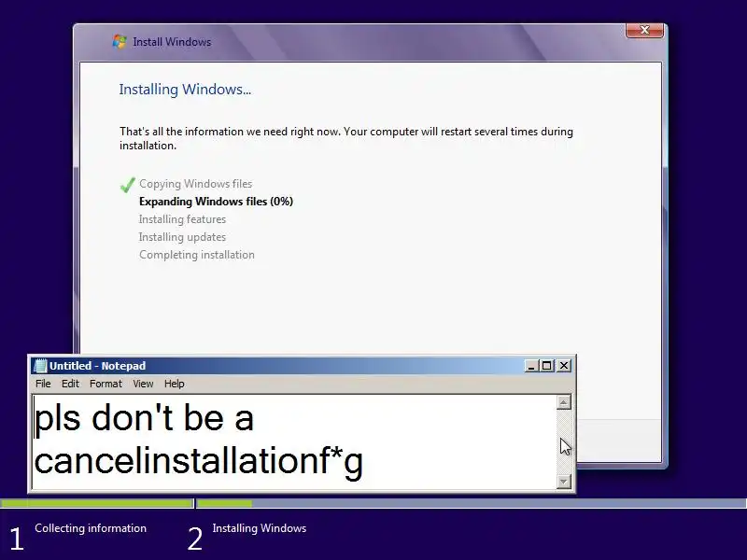Click 'Collecting information' stage label
Image resolution: width=747 pixels, height=560 pixels.
click(91, 528)
